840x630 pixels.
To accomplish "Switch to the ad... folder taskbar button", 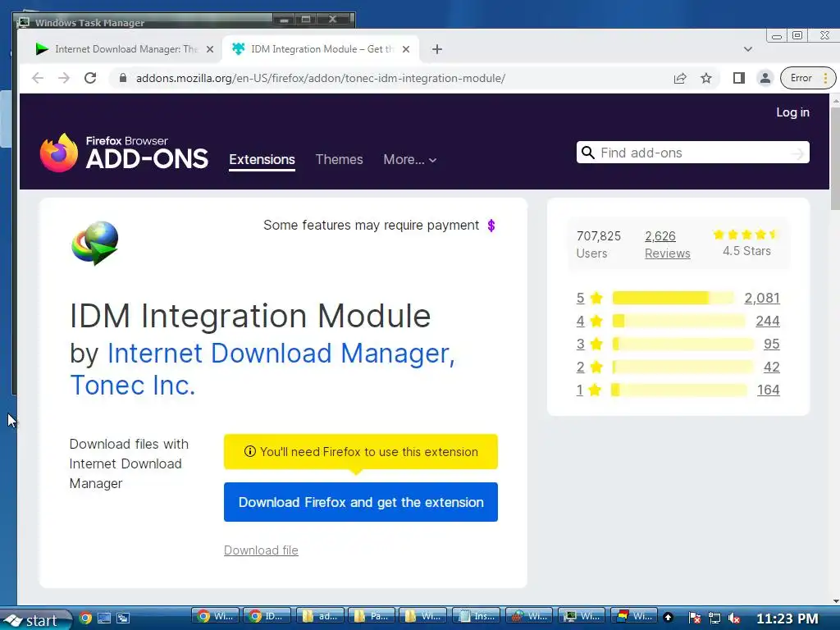I will 319,617.
